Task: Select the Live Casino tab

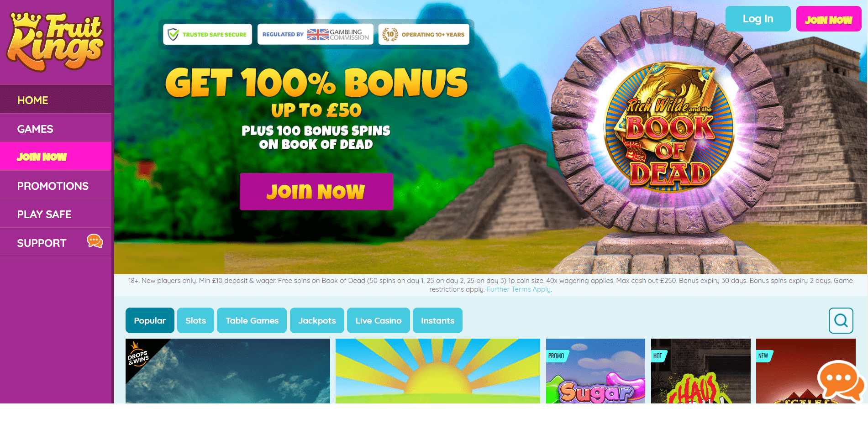Action: coord(378,320)
